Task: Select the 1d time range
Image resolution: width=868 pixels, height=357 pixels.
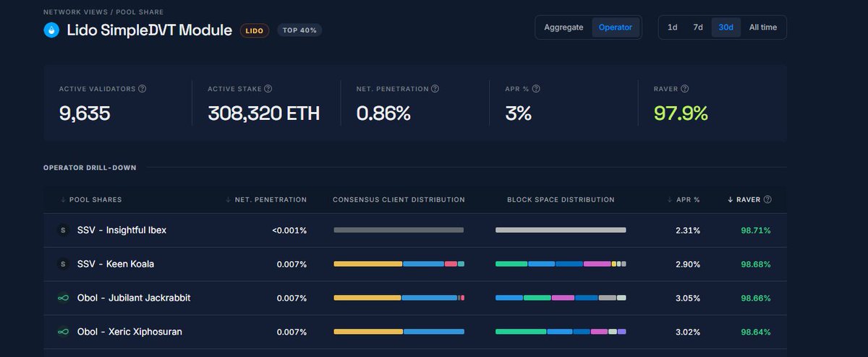Action: [673, 27]
